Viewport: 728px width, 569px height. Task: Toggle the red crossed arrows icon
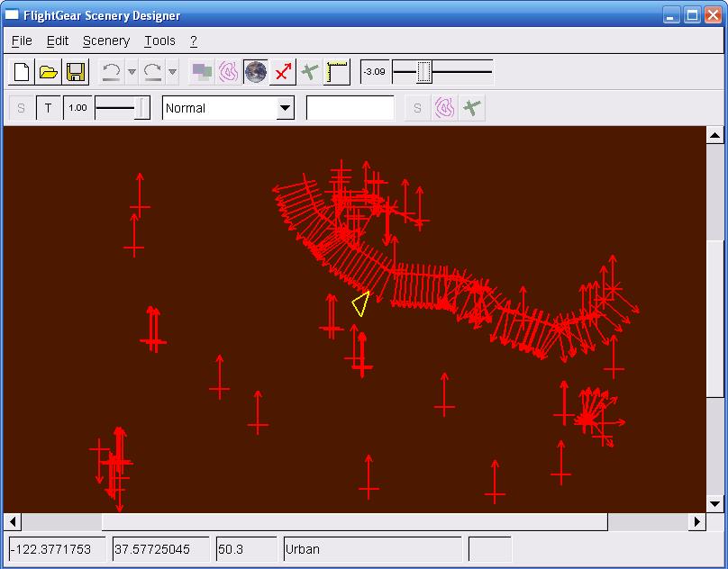(x=283, y=72)
